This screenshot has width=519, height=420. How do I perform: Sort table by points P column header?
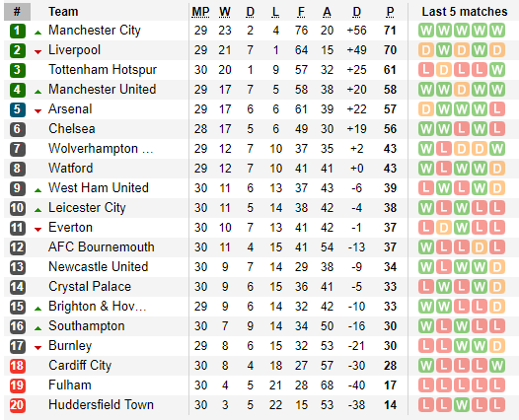391,12
